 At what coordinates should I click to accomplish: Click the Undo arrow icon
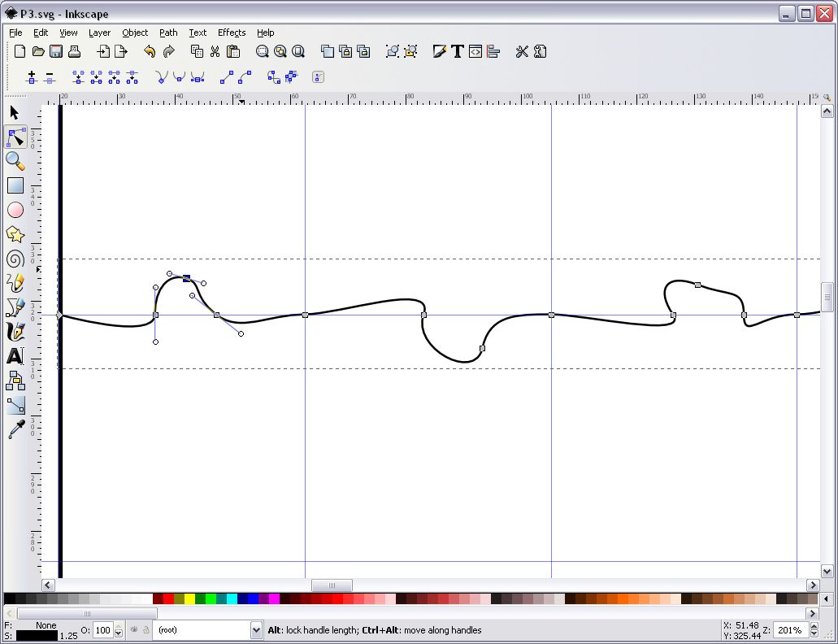pos(150,51)
